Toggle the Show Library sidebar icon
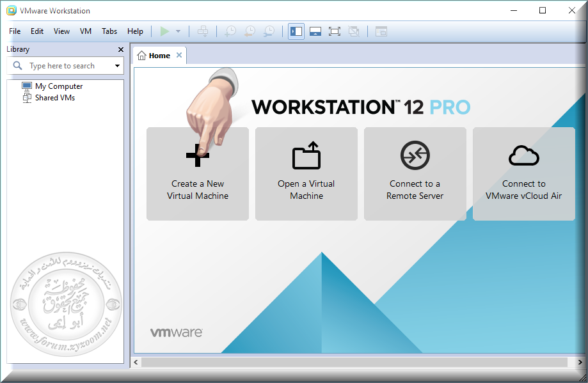This screenshot has height=383, width=588. pos(296,31)
